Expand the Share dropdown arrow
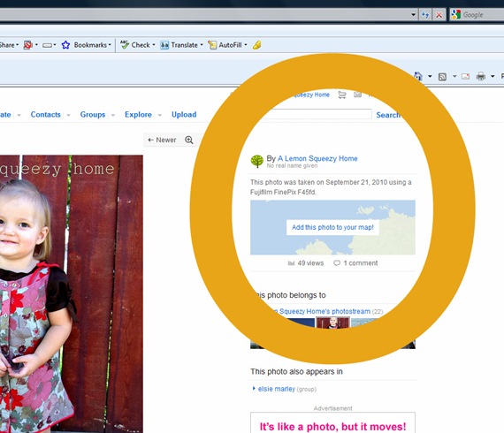The image size is (504, 433). tap(18, 45)
